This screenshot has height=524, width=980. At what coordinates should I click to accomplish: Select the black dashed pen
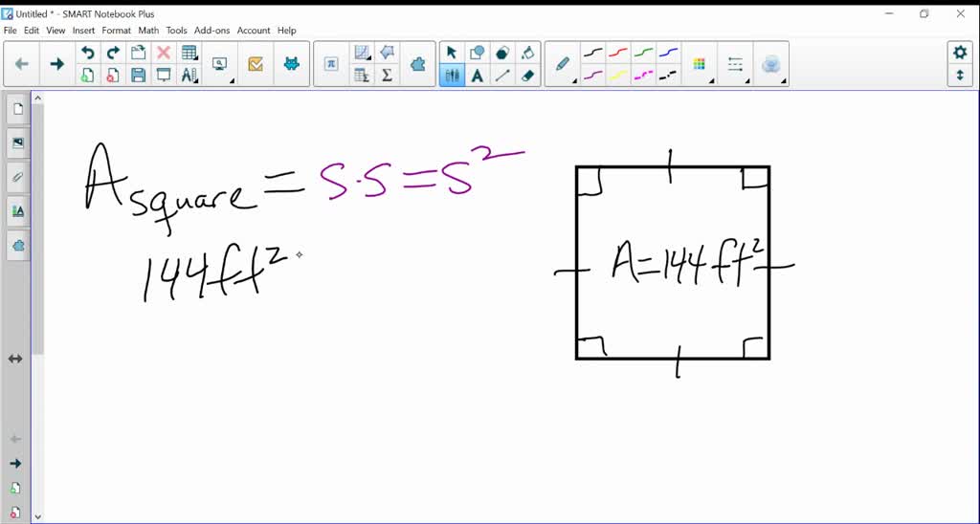point(668,76)
